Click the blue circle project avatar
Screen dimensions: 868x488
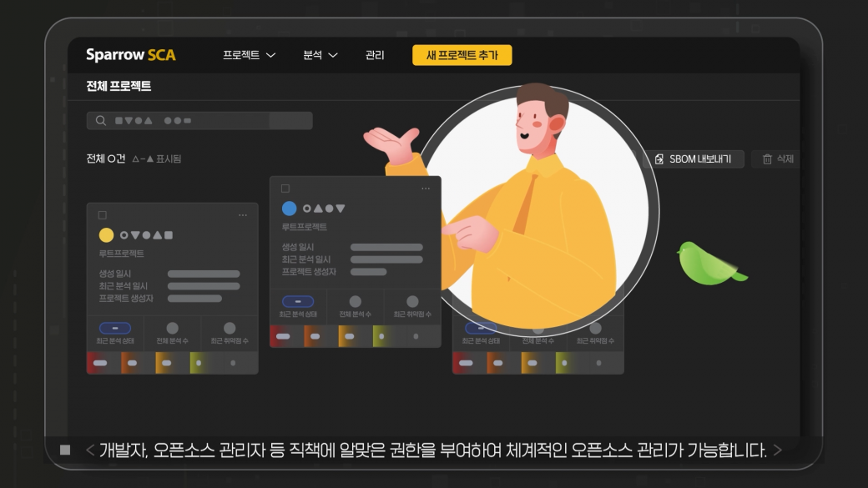pyautogui.click(x=289, y=209)
